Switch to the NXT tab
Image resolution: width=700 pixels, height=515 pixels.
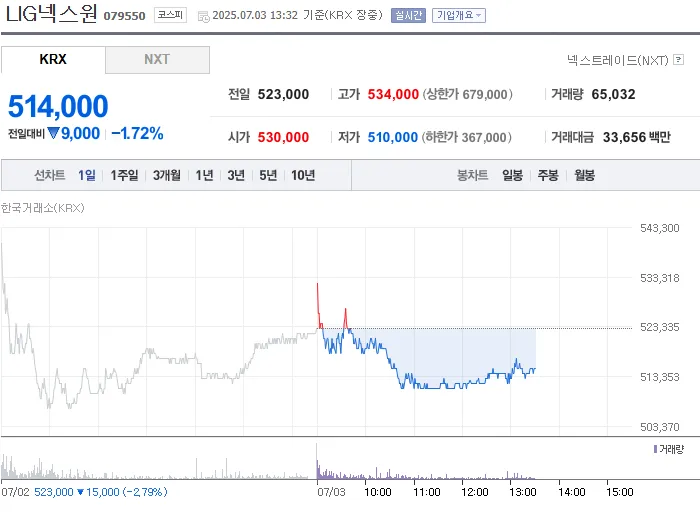click(x=157, y=59)
